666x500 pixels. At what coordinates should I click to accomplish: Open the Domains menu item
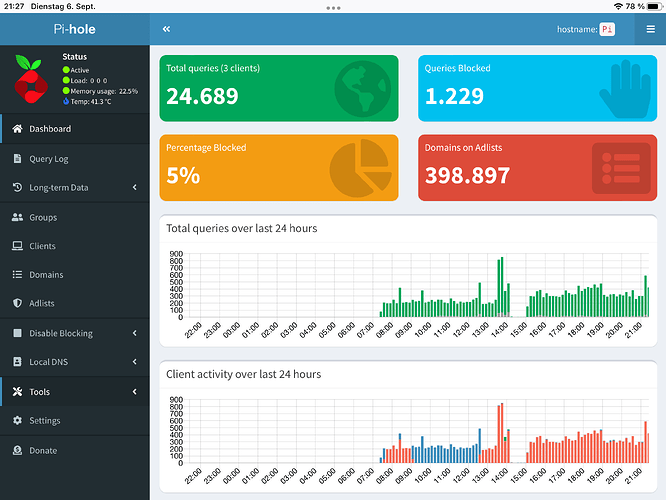tap(46, 275)
